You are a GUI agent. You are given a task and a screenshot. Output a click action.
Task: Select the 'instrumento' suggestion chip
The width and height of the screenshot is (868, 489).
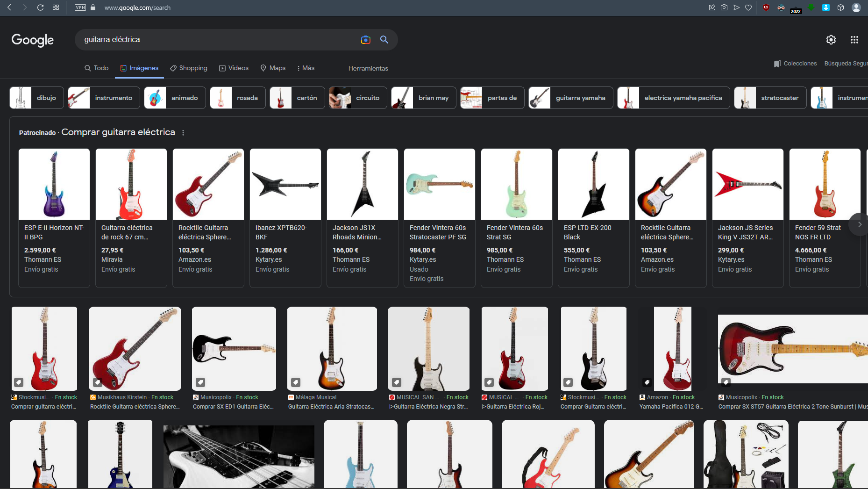point(104,98)
